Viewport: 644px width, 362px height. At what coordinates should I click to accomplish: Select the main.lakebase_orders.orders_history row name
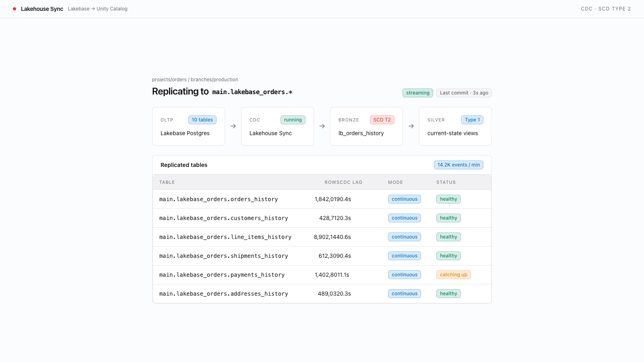[x=219, y=199]
